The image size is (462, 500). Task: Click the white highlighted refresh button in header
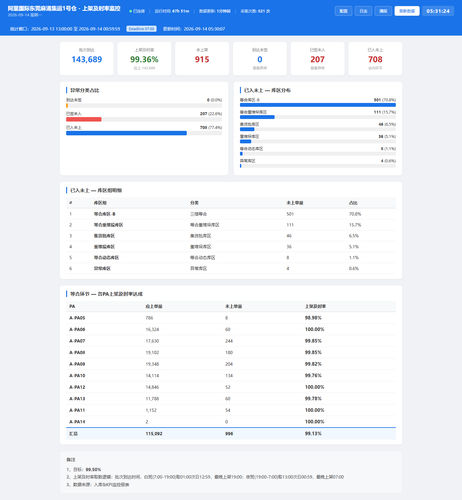point(407,11)
